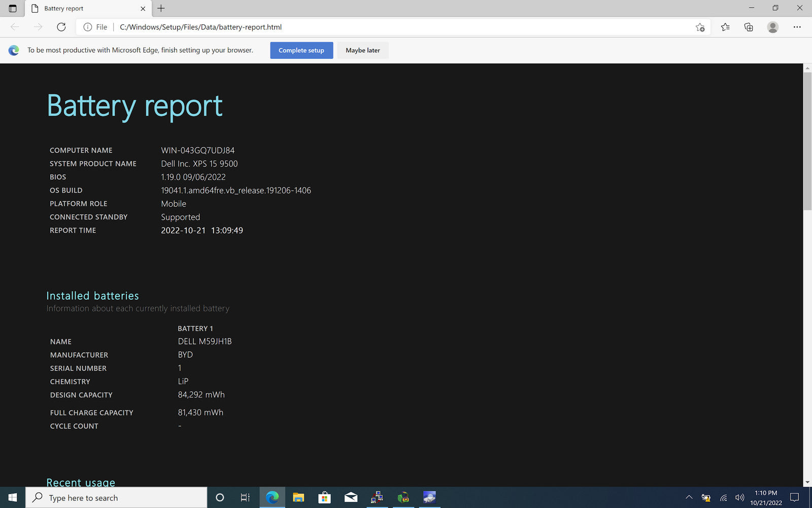
Task: Click computer name WIN-043GQ7UDJ84
Action: tap(198, 150)
